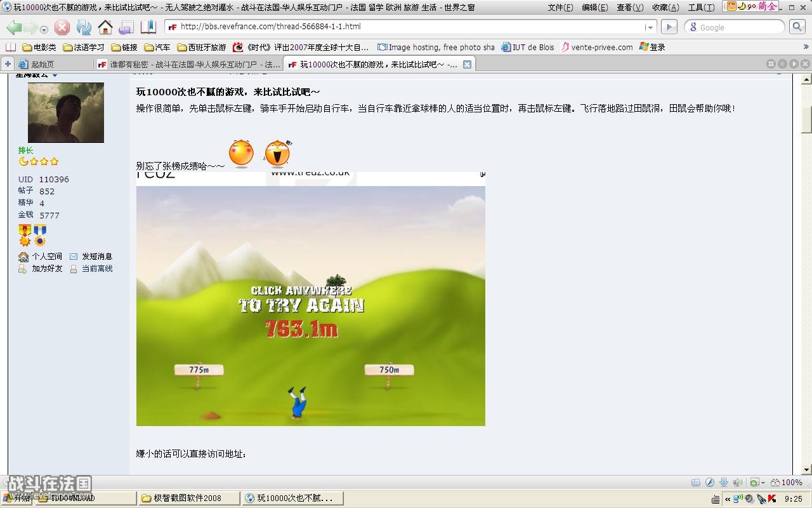Click the network connection tray icon

[x=738, y=498]
